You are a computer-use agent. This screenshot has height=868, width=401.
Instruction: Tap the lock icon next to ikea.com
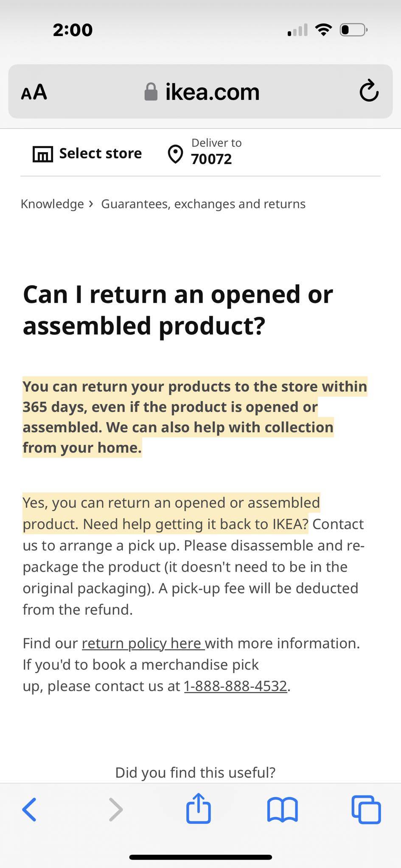tap(151, 92)
